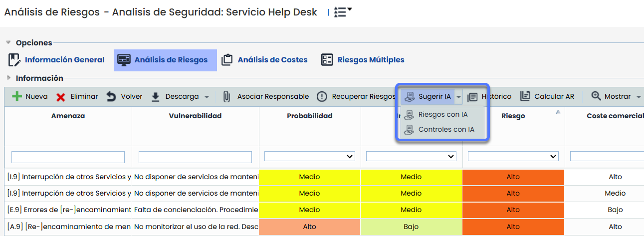Expand the Información section
The image size is (644, 236).
pyautogui.click(x=8, y=78)
